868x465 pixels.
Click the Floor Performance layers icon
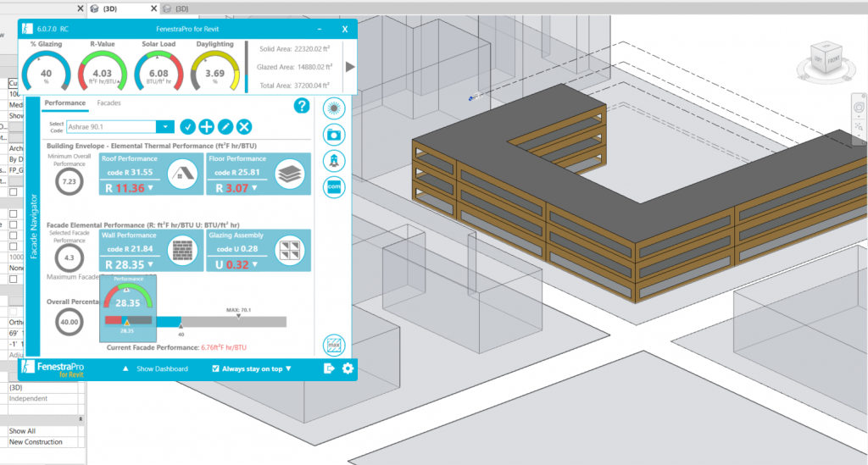pyautogui.click(x=290, y=174)
